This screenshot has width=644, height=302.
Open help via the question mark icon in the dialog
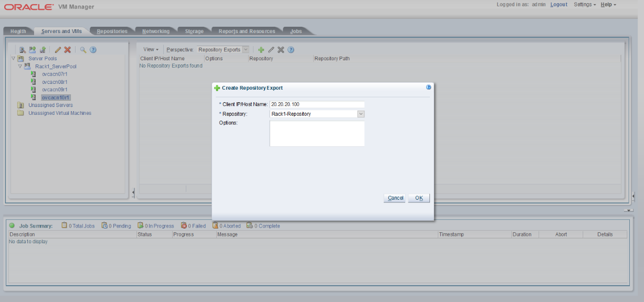[428, 87]
